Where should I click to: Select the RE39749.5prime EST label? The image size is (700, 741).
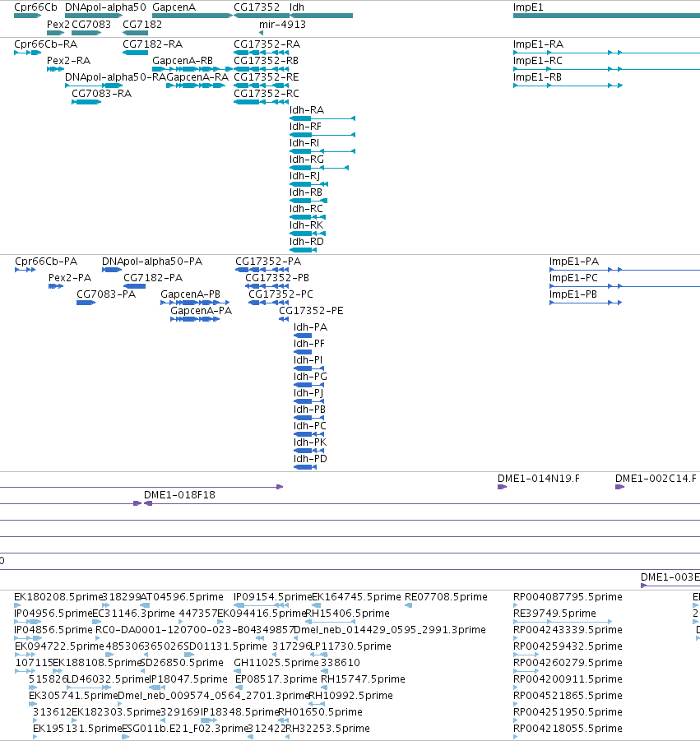tap(555, 614)
